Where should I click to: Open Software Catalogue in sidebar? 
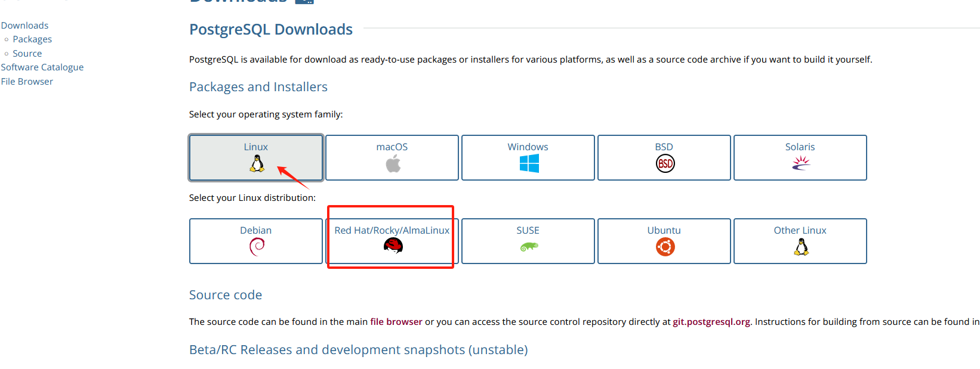tap(42, 67)
